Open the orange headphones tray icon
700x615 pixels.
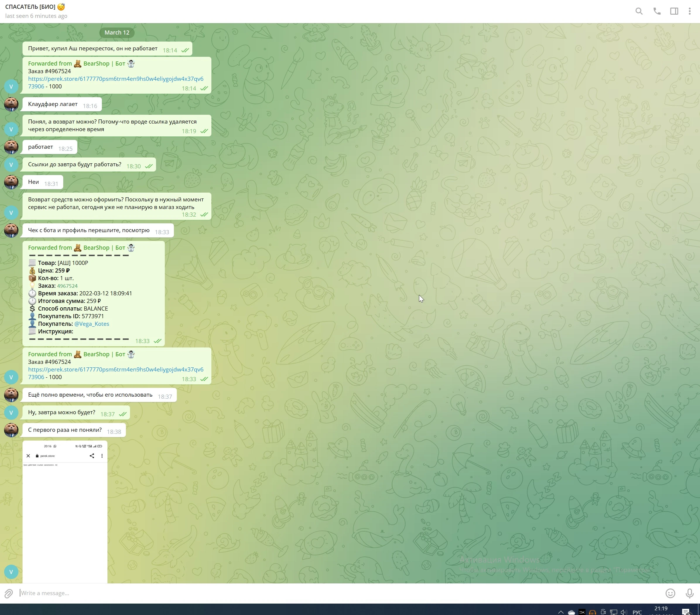pyautogui.click(x=593, y=612)
